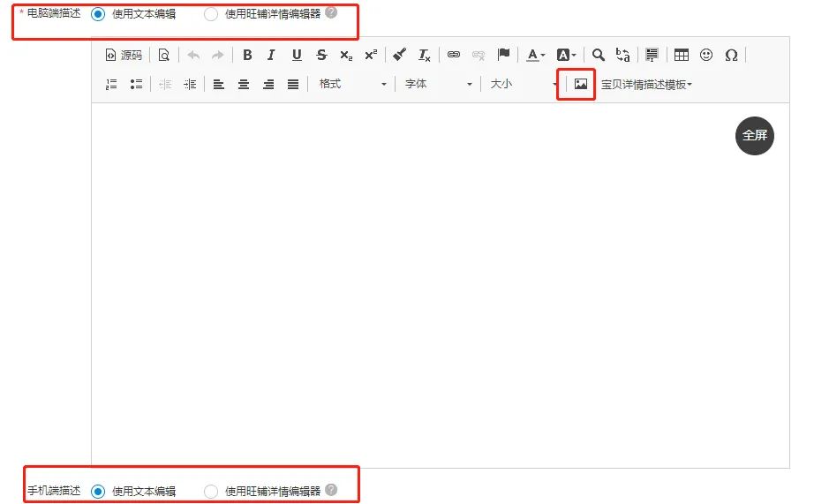Open source code view (源码)
This screenshot has width=814, height=504.
tap(124, 55)
